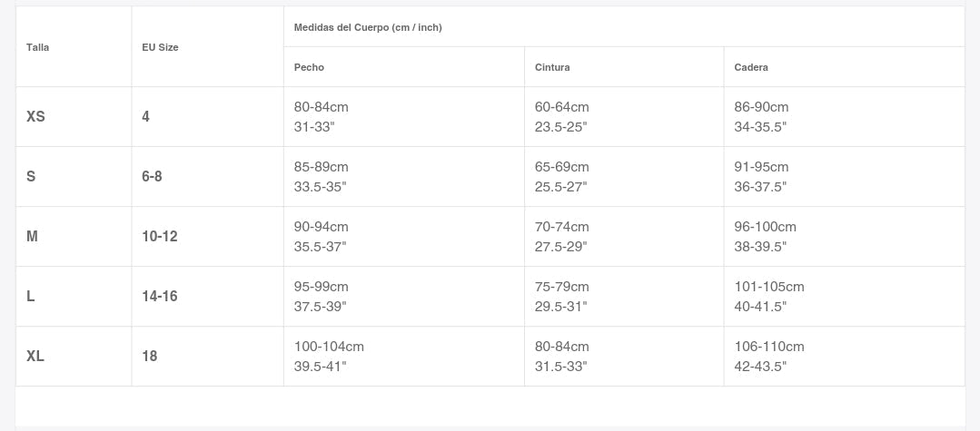The height and width of the screenshot is (431, 980).
Task: Click the EU Size column header
Action: point(160,47)
